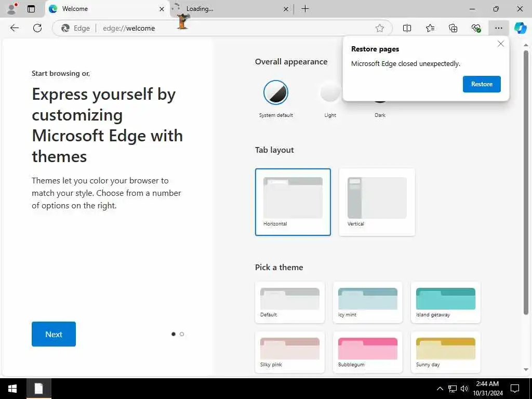Image resolution: width=532 pixels, height=399 pixels.
Task: Close the Loading tab
Action: click(x=286, y=9)
